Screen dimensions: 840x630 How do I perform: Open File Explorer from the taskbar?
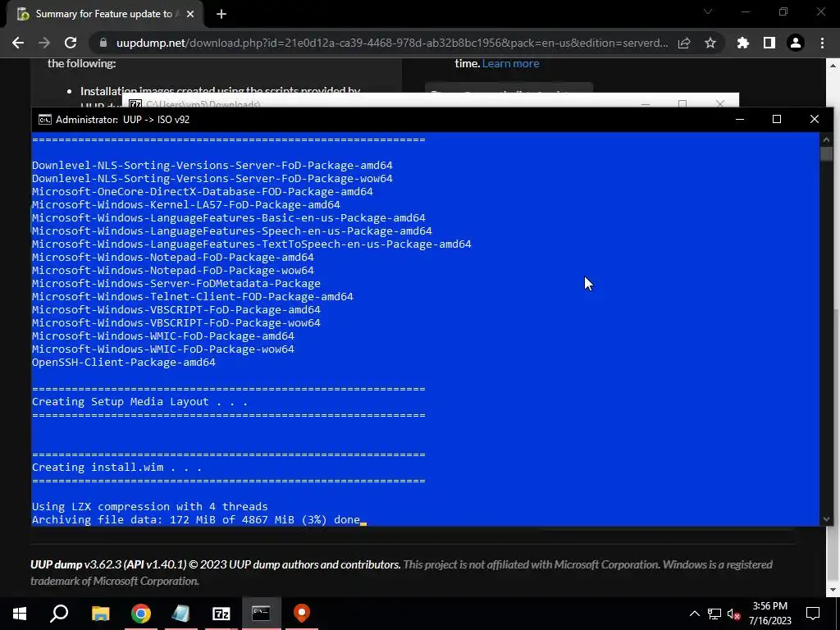pyautogui.click(x=100, y=614)
